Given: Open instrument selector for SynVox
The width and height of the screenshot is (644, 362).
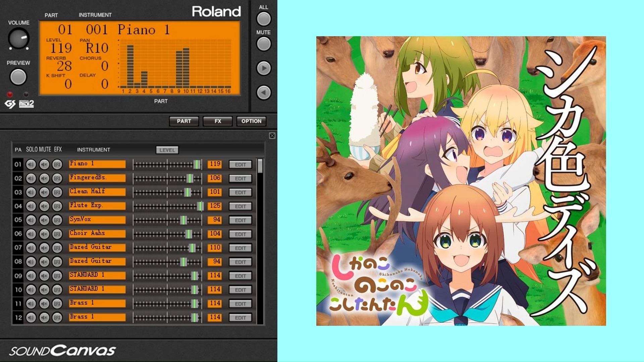Looking at the screenshot, I should tap(97, 220).
